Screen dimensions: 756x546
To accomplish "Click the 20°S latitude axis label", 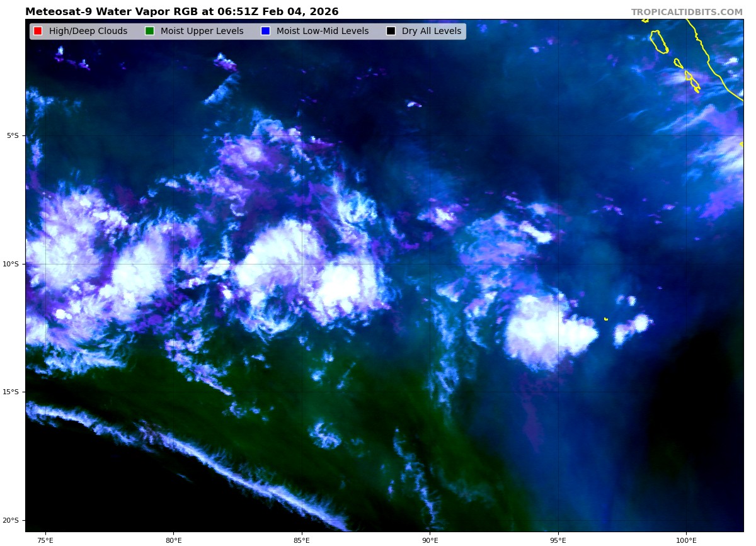I will (x=11, y=520).
